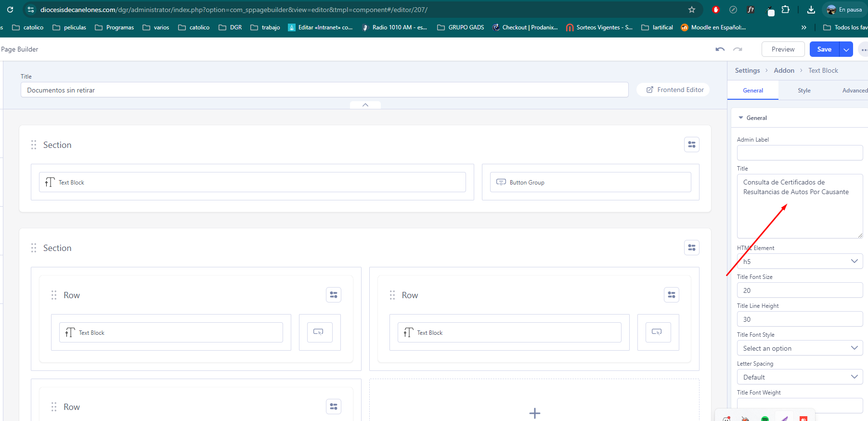Grab the drag handle of second Section

pos(34,248)
